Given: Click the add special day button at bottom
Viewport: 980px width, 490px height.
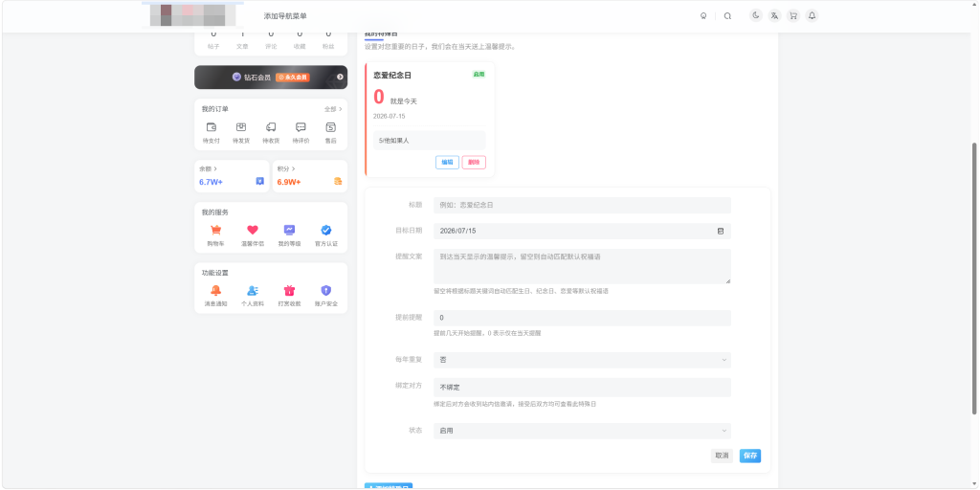Looking at the screenshot, I should click(x=389, y=486).
